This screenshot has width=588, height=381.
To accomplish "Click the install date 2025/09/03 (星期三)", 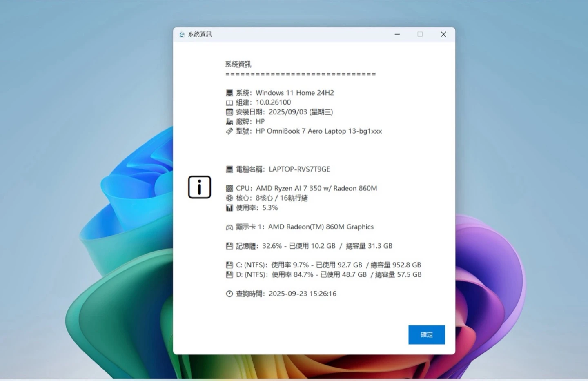I will [301, 112].
